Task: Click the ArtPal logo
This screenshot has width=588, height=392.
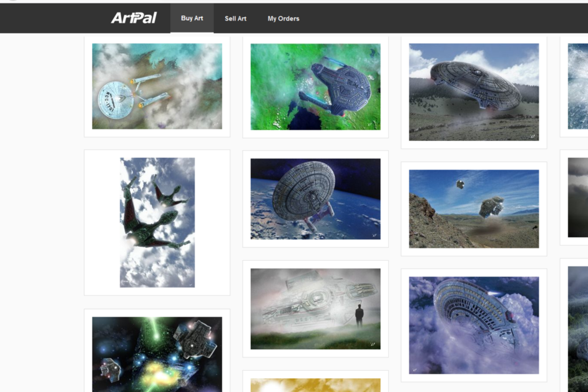Action: click(x=134, y=18)
